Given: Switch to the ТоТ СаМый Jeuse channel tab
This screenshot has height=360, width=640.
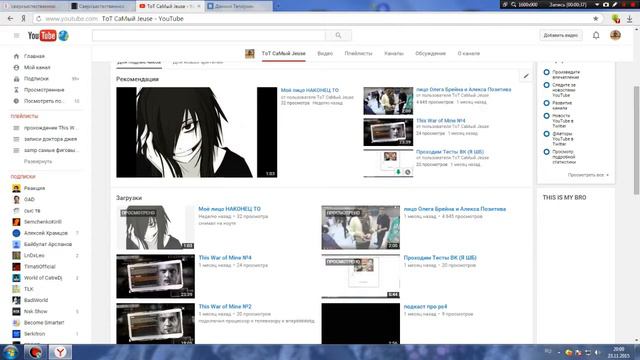Looking at the screenshot, I should pyautogui.click(x=283, y=53).
